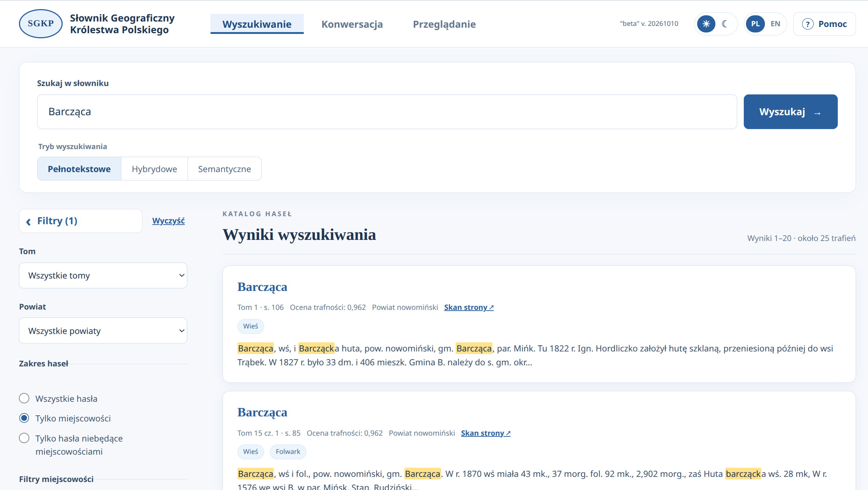Select Tylko miejscowości radio button
868x490 pixels.
click(x=24, y=418)
